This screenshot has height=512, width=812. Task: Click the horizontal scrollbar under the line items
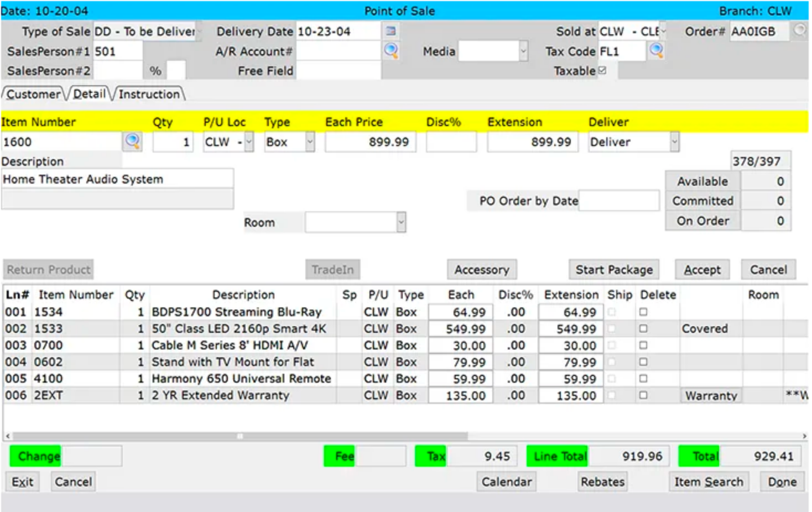tap(240, 436)
